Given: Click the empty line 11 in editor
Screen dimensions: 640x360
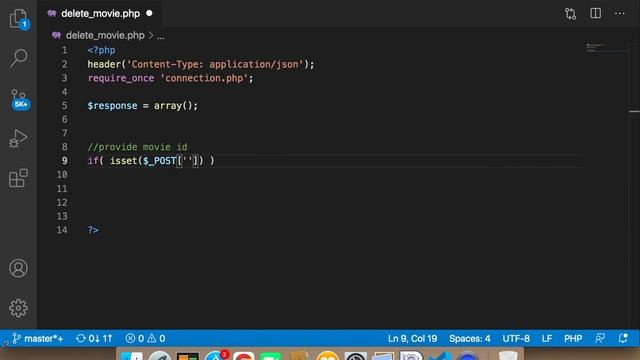Looking at the screenshot, I should pos(335,189).
